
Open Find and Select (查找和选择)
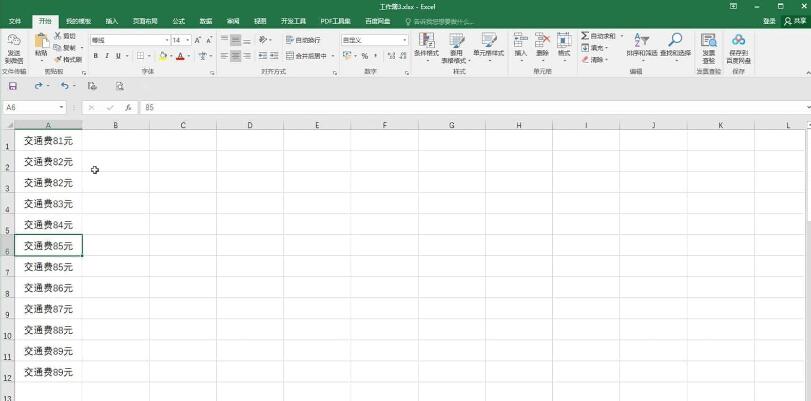coord(675,46)
